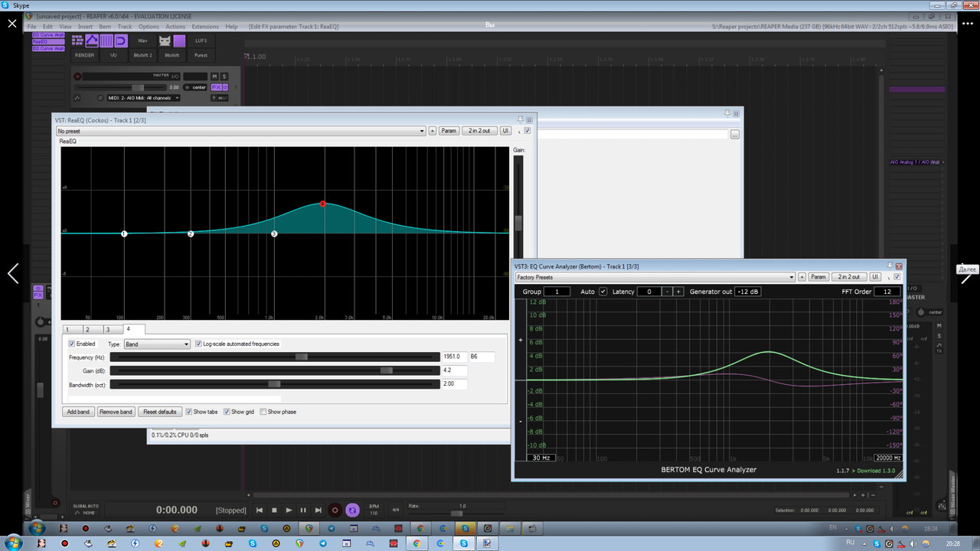Open the Skype viewer three-dots menu
The width and height of the screenshot is (980, 551).
tap(967, 24)
